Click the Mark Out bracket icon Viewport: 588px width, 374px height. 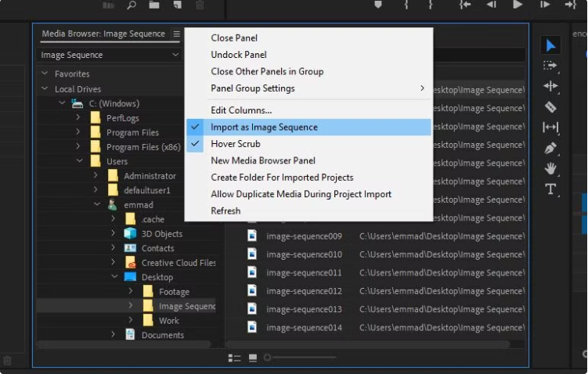tap(431, 5)
